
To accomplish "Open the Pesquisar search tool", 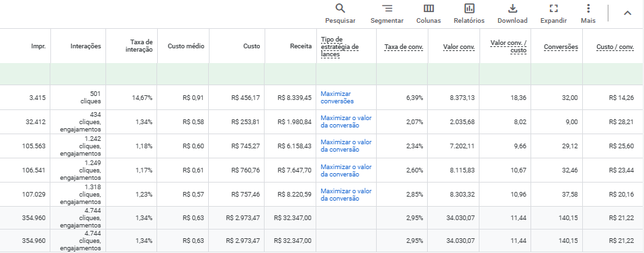I will click(x=340, y=13).
